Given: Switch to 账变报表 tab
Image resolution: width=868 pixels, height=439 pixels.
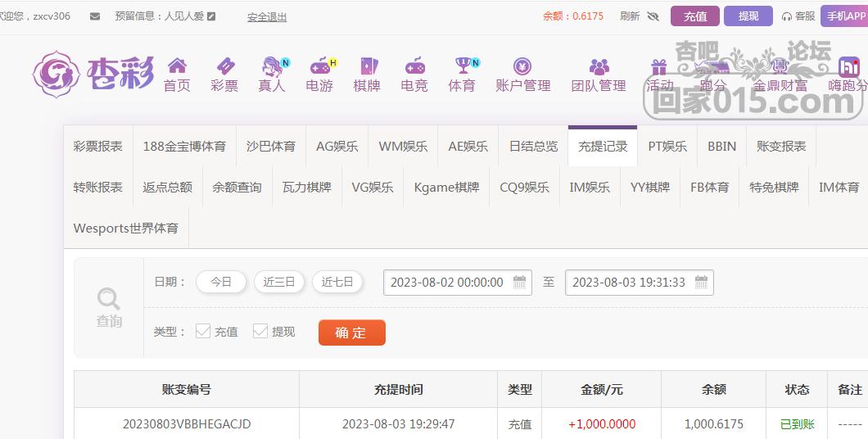Looking at the screenshot, I should point(781,146).
